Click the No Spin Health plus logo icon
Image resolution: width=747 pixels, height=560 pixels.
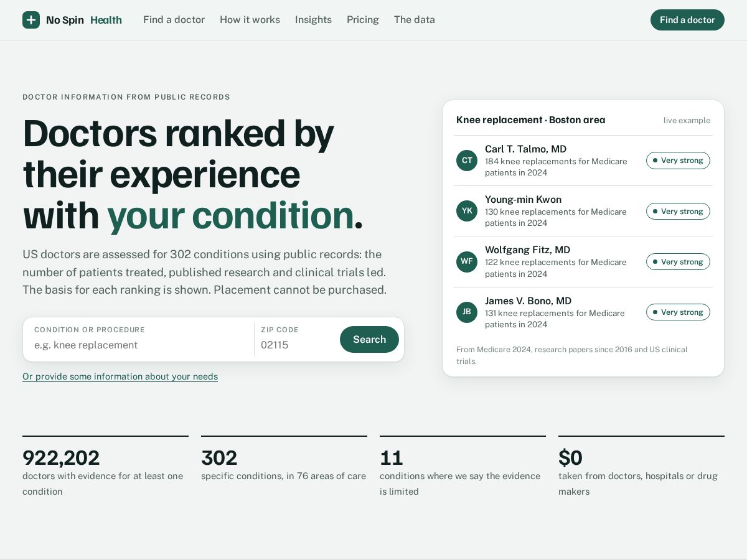click(31, 20)
